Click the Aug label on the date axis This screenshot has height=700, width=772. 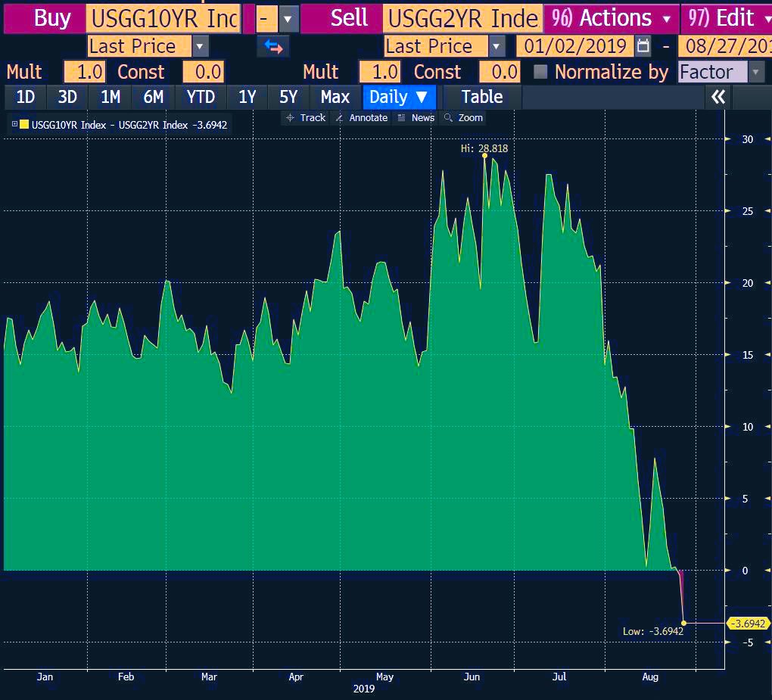650,677
